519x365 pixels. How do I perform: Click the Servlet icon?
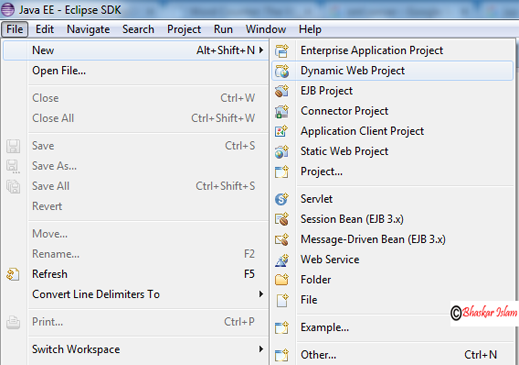[282, 199]
